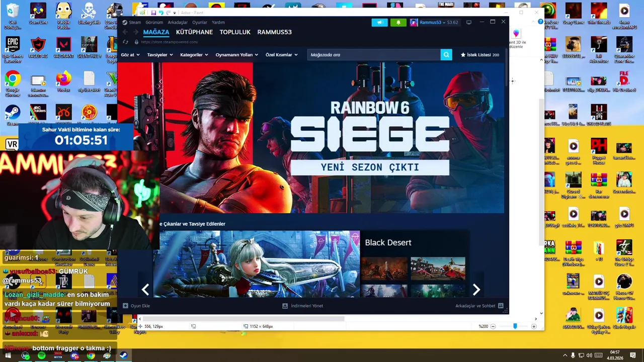Open İstek Listesi wishlist link
The height and width of the screenshot is (362, 644).
[480, 55]
